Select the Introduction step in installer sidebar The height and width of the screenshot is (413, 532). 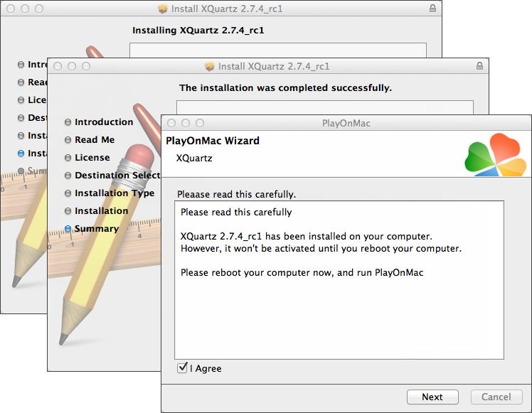104,122
